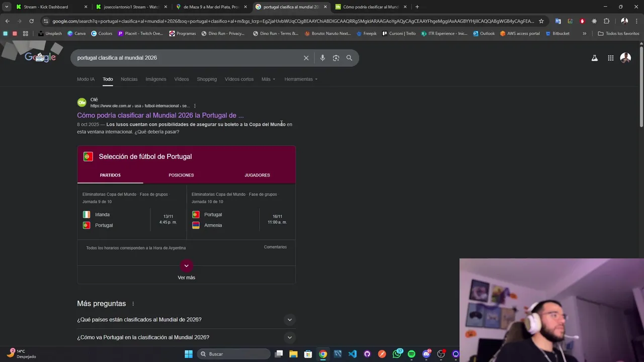Click the browser address bar URL
This screenshot has width=644, height=362.
293,21
